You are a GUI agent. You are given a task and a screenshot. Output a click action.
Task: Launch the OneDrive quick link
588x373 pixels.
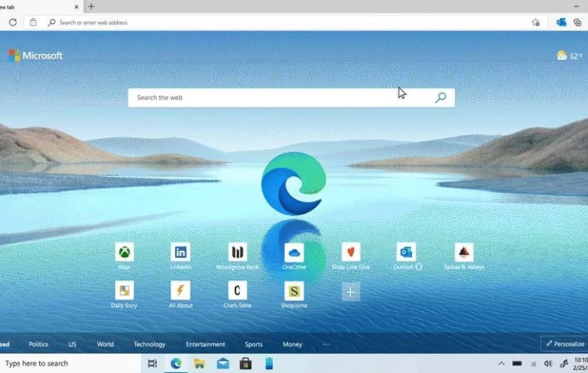294,252
